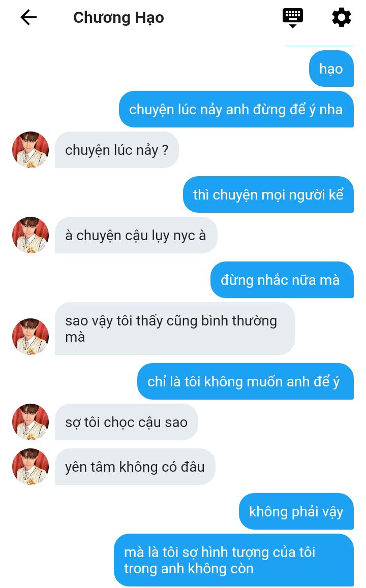Select message 'thì chuyện mọi người kể'
Viewport: 366px width, 588px height.
tap(268, 194)
